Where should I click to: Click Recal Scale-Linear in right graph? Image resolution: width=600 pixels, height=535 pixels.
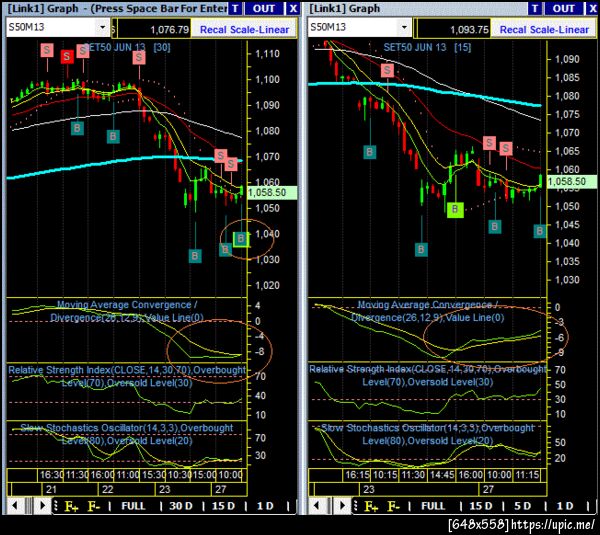[544, 29]
